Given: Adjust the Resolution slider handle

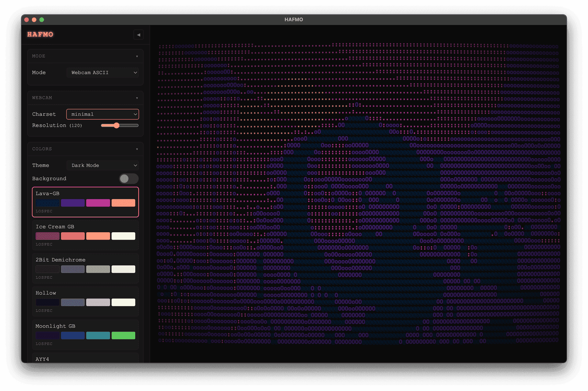Looking at the screenshot, I should pyautogui.click(x=116, y=126).
